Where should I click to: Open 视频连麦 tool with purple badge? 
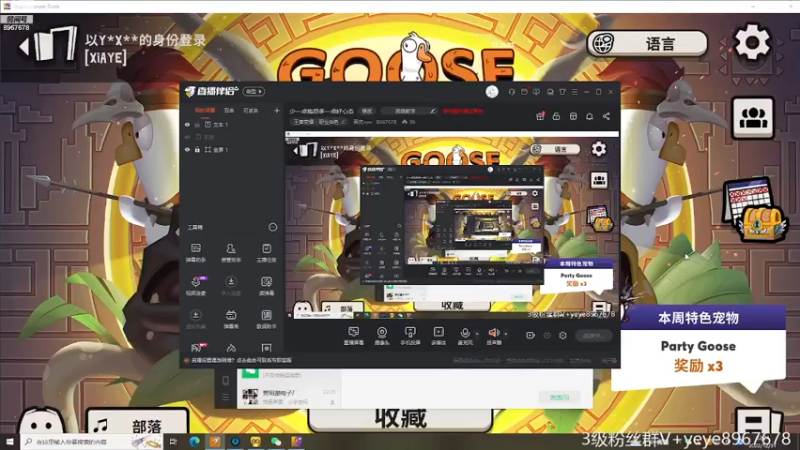195,286
